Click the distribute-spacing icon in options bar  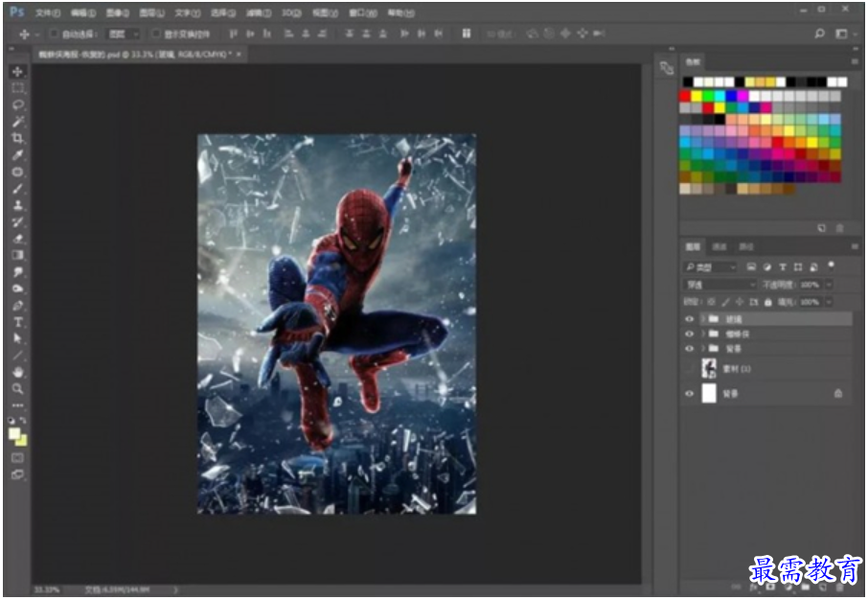coord(467,34)
